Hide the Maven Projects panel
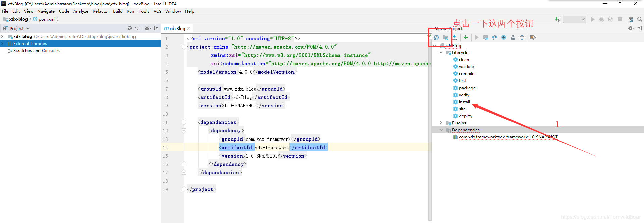Screen dimensions: 644x223 click(640, 28)
